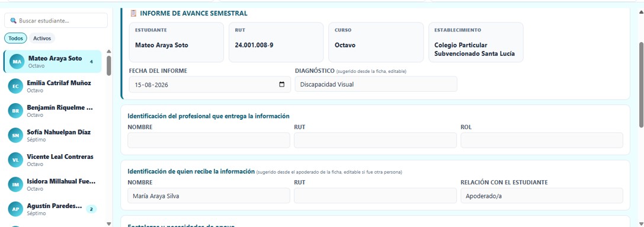Click the badge 4 on Mateo Araya Soto
Viewport: 644px width, 227px height.
click(91, 62)
